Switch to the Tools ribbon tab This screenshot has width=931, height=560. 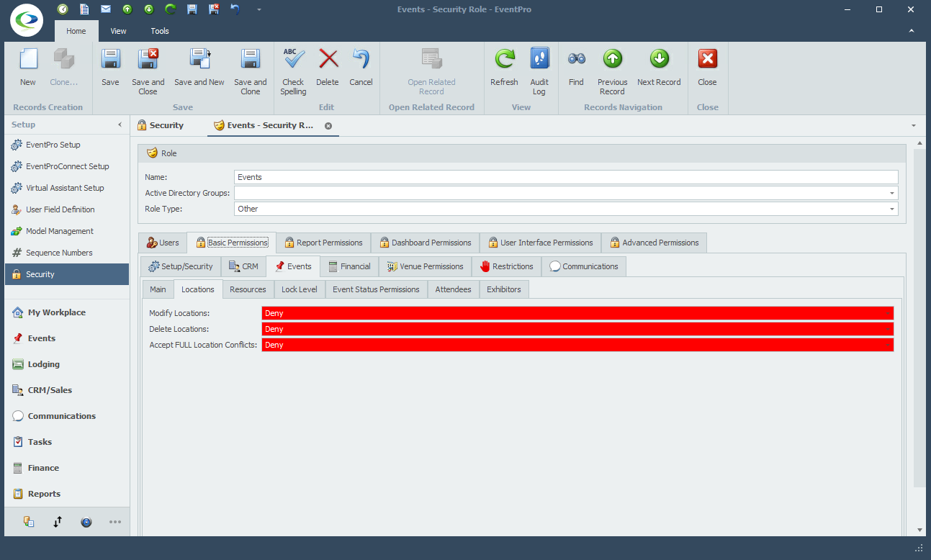[160, 31]
